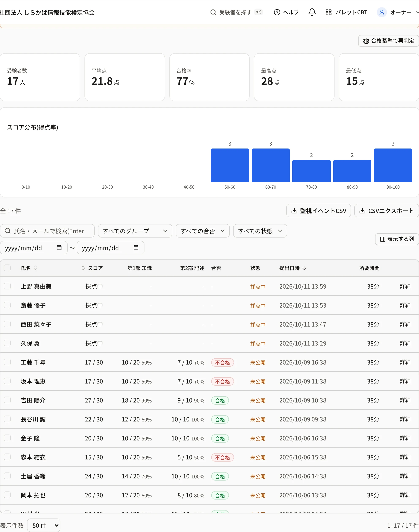419x532 pixels.
Task: Click the 90-100 bar in score chart
Action: pos(393,165)
